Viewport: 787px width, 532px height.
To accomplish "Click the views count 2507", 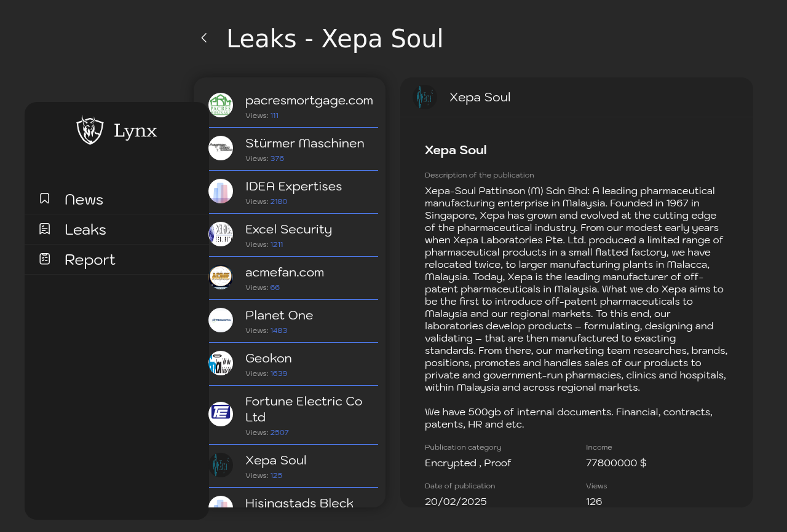I will point(279,432).
